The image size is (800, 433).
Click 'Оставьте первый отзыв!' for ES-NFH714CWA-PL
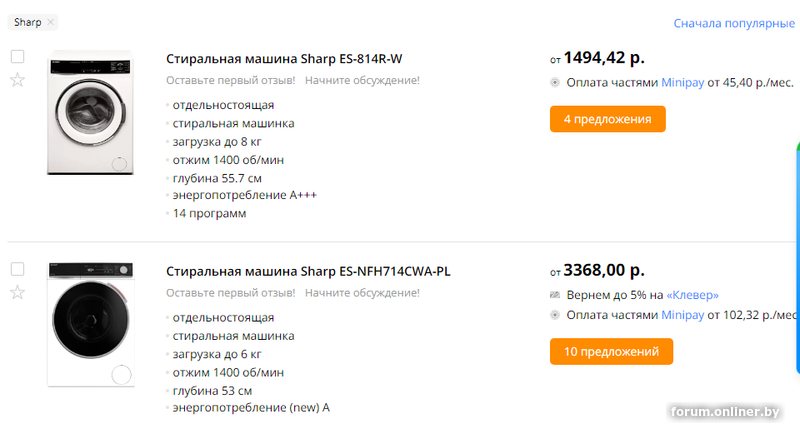point(231,293)
